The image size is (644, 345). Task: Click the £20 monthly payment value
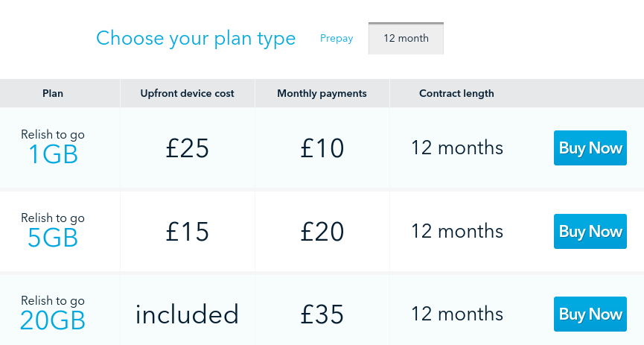coord(322,231)
